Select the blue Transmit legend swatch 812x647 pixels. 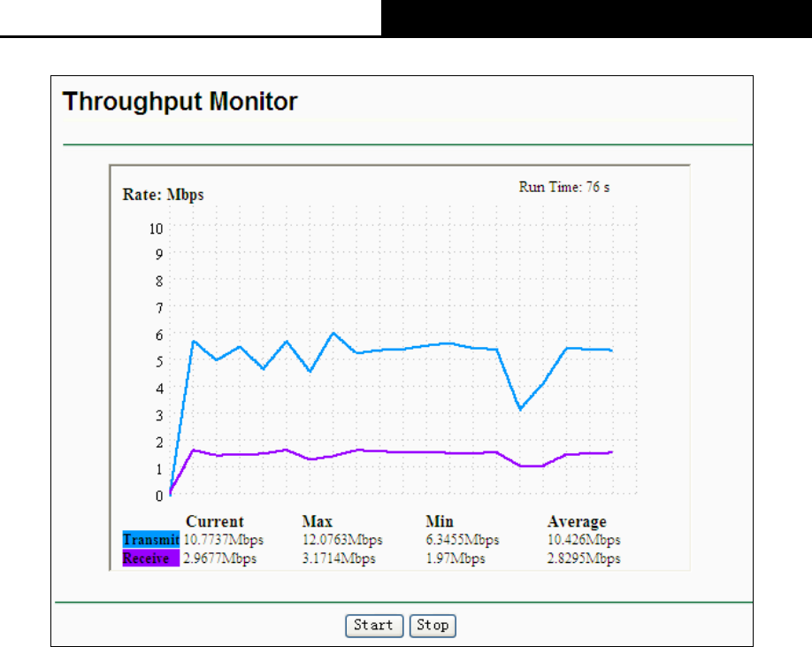coord(150,539)
